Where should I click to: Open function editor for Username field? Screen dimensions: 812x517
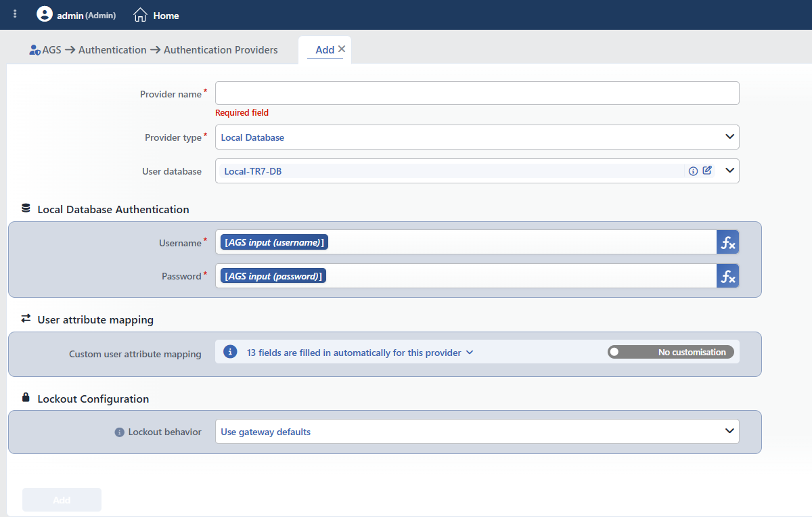click(727, 242)
